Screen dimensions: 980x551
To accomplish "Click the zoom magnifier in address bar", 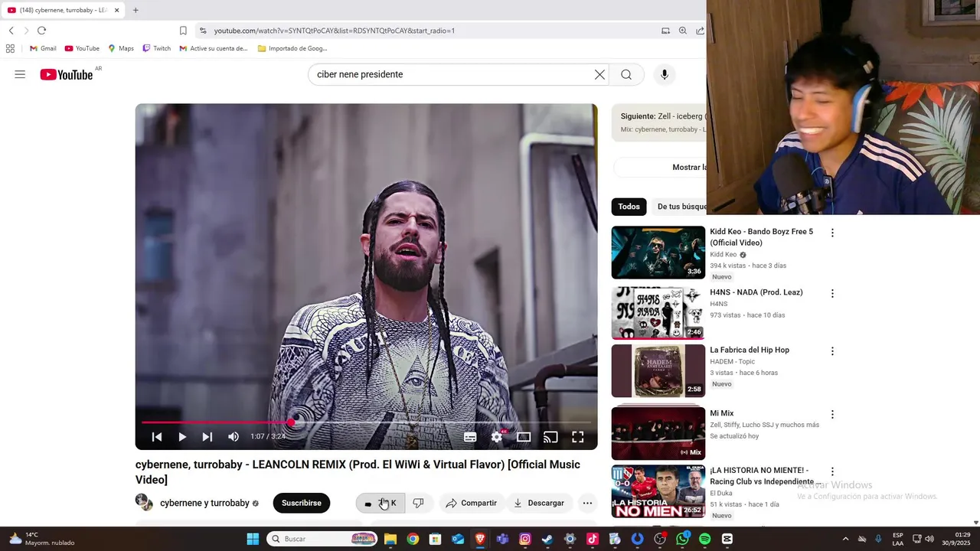I will [683, 31].
